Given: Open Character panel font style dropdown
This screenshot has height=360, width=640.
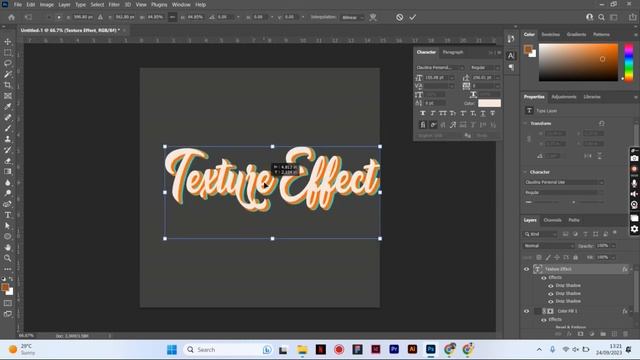Looking at the screenshot, I should [484, 67].
